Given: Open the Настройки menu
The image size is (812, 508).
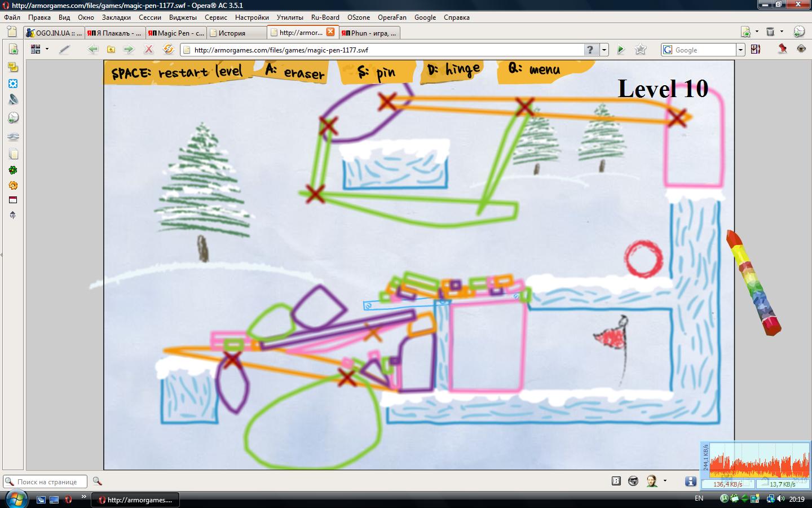Looking at the screenshot, I should (x=252, y=17).
